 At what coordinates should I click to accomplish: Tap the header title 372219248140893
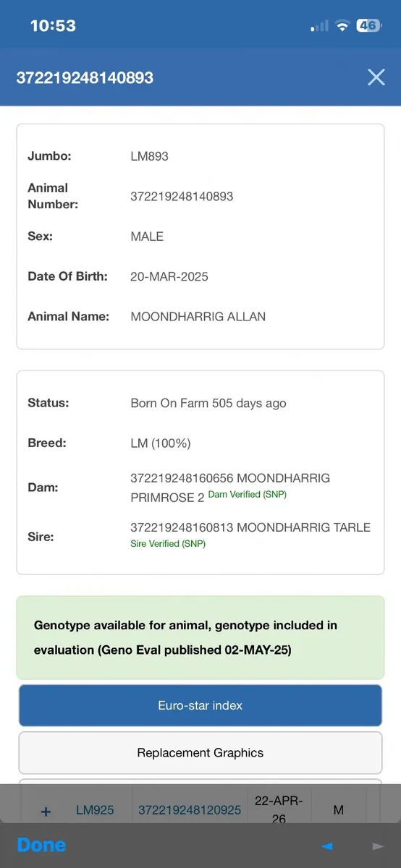[85, 77]
